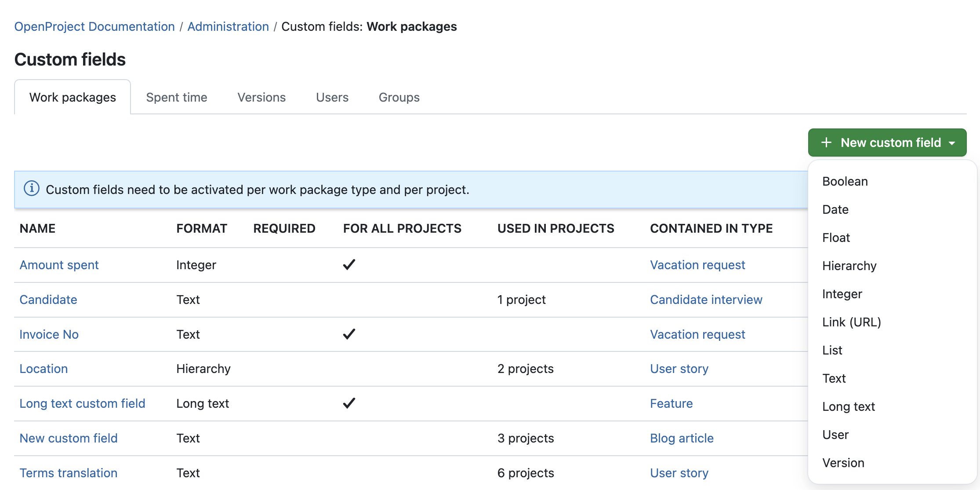Choose Link (URL) format from the dropdown
The height and width of the screenshot is (490, 980).
(851, 322)
